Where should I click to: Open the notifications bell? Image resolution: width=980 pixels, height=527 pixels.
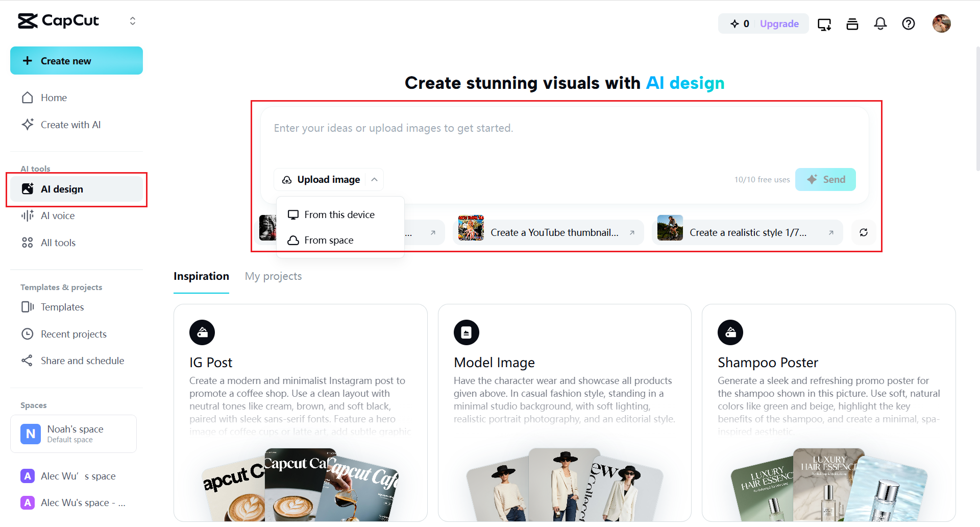coord(880,23)
